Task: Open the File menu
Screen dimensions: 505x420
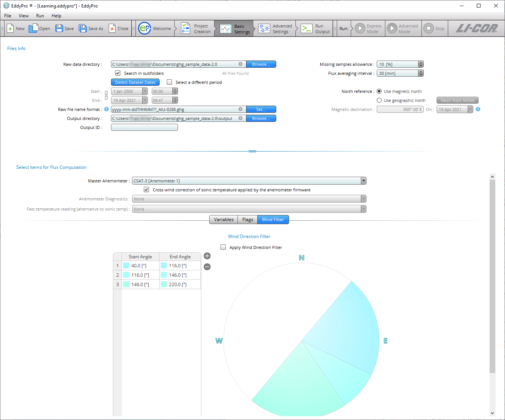Action: click(x=8, y=16)
